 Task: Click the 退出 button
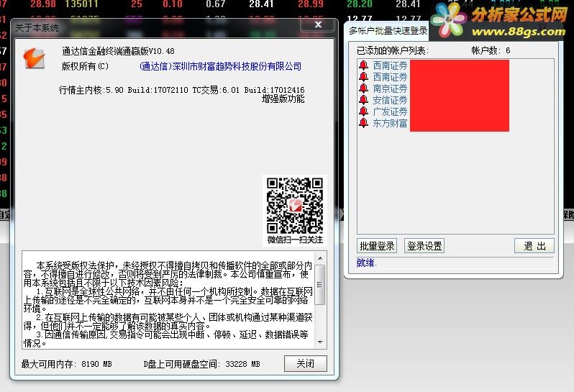(x=534, y=246)
